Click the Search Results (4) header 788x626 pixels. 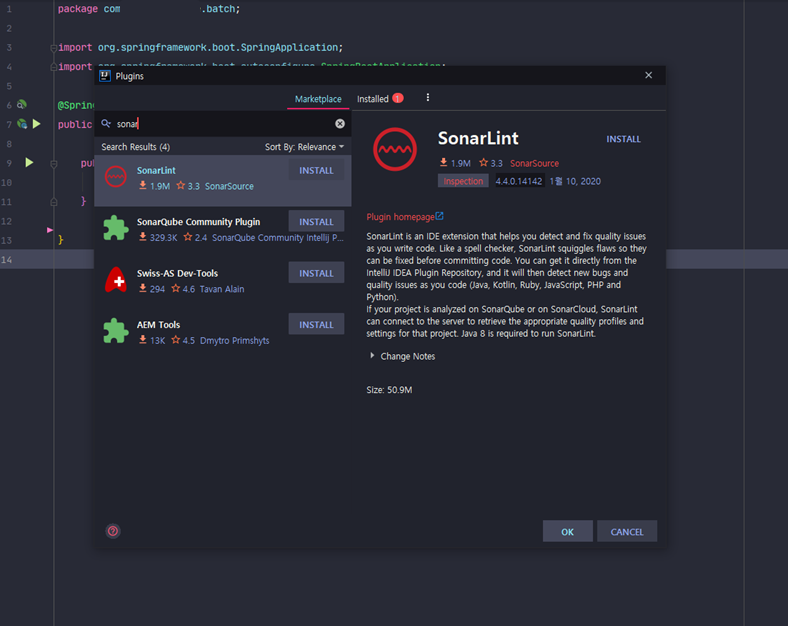click(136, 147)
